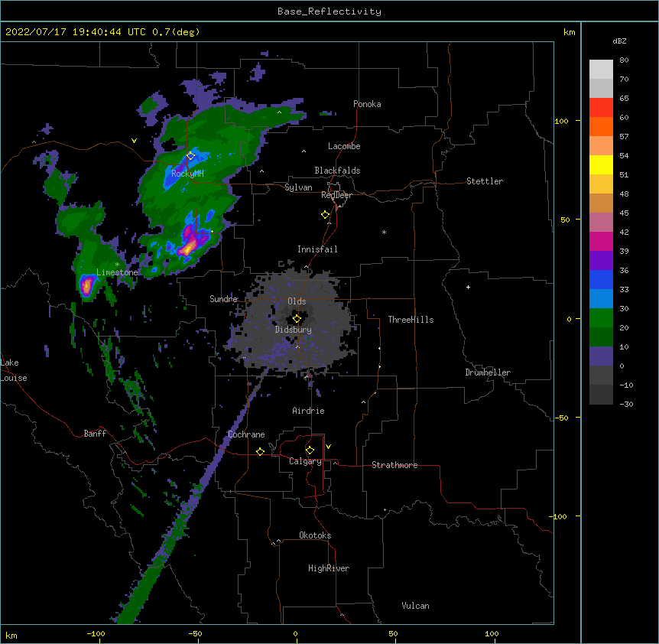Click the Base_Reflectivity title
The height and width of the screenshot is (644, 659).
pyautogui.click(x=329, y=11)
